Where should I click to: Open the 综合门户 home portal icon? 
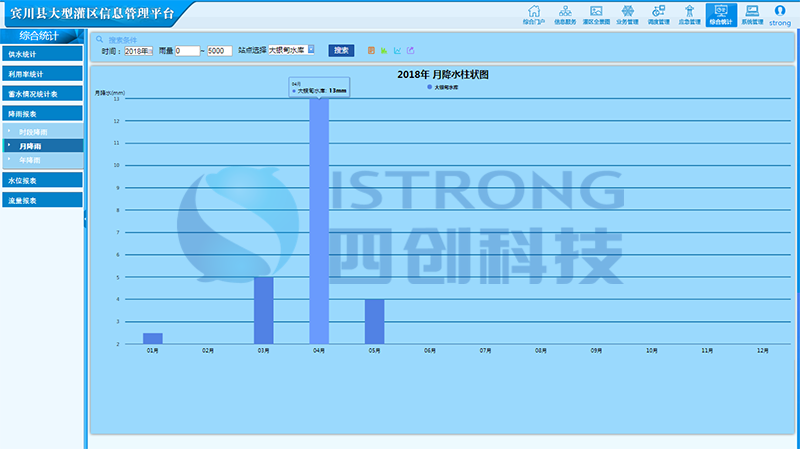534,15
